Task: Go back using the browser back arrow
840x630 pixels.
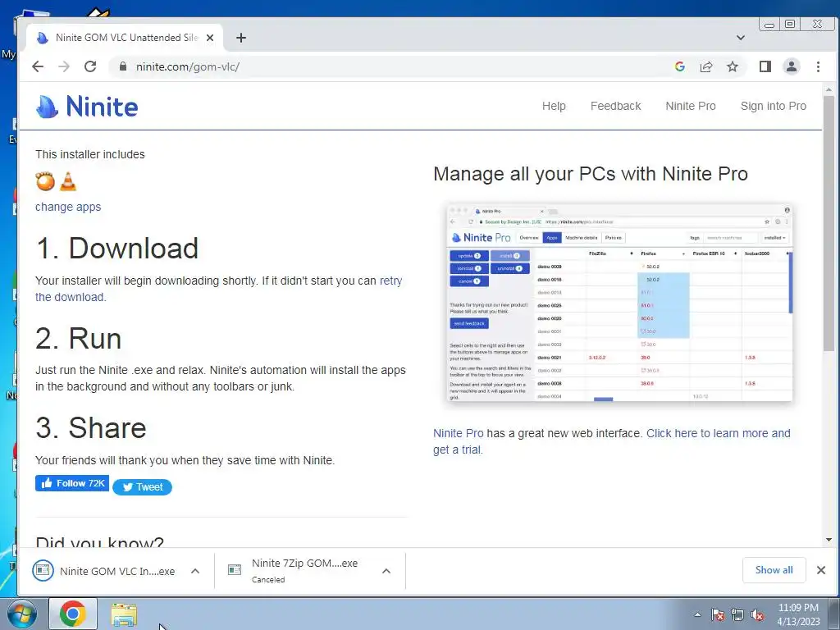Action: pyautogui.click(x=38, y=66)
